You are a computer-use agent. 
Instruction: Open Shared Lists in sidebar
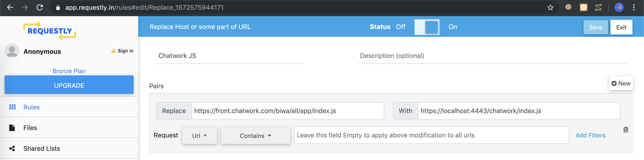(x=41, y=148)
